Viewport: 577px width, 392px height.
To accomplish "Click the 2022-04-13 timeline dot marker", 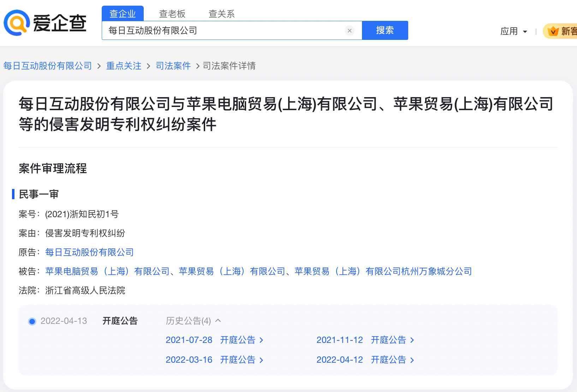I will 32,321.
